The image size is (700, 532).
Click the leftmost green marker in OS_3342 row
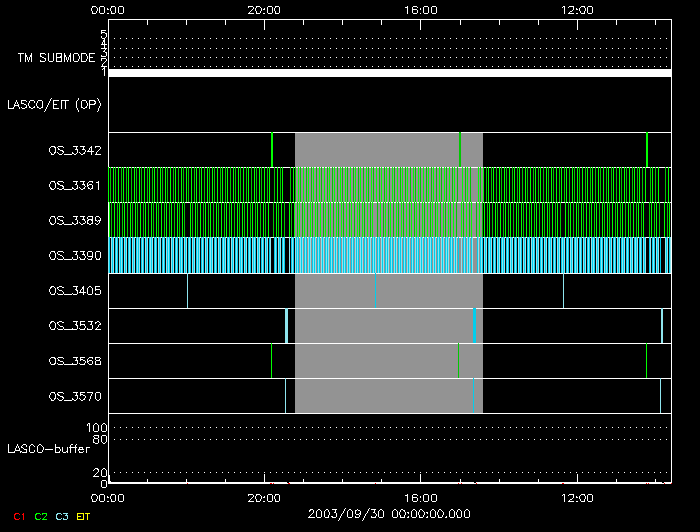click(272, 150)
